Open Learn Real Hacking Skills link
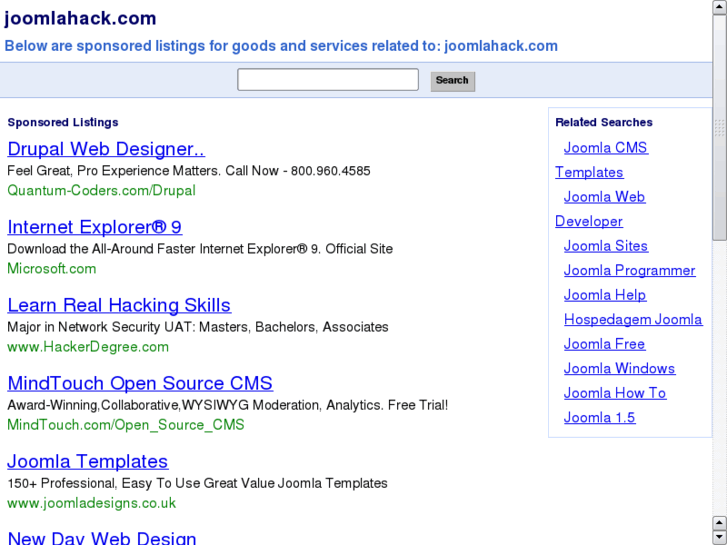 tap(119, 305)
